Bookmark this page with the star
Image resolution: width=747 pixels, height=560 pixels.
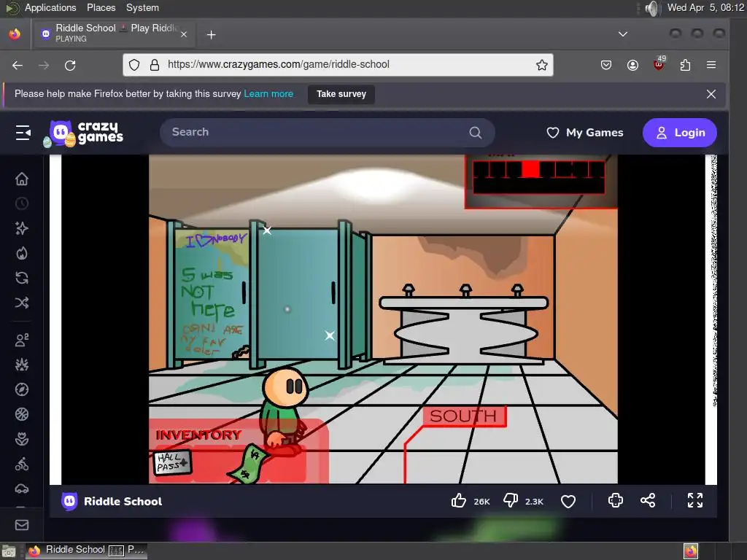coord(542,65)
